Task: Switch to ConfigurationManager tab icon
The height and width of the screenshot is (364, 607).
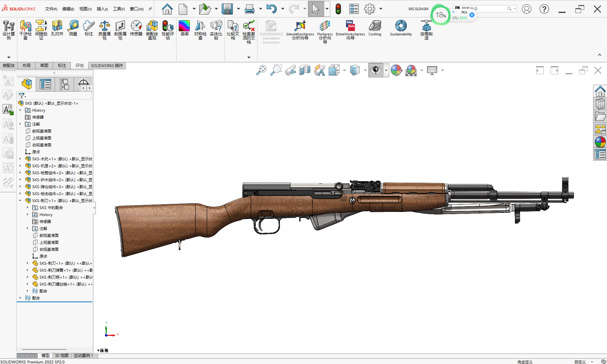Action: pyautogui.click(x=64, y=84)
